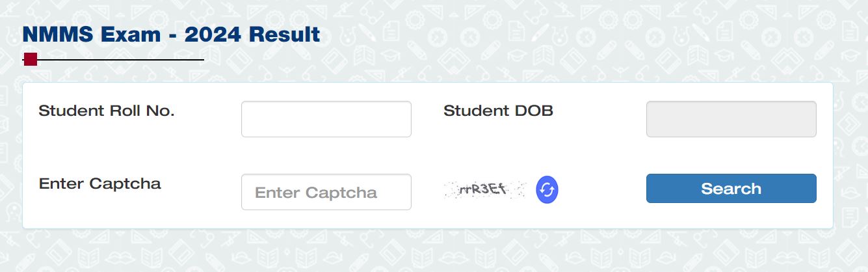Image resolution: width=868 pixels, height=272 pixels.
Task: Click the Enter Captcha text box
Action: [x=326, y=192]
